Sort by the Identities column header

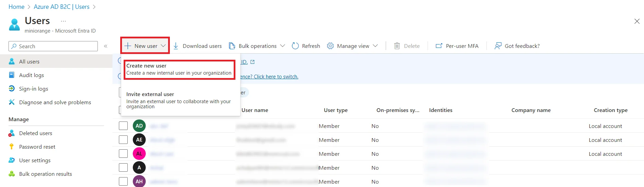(x=441, y=110)
